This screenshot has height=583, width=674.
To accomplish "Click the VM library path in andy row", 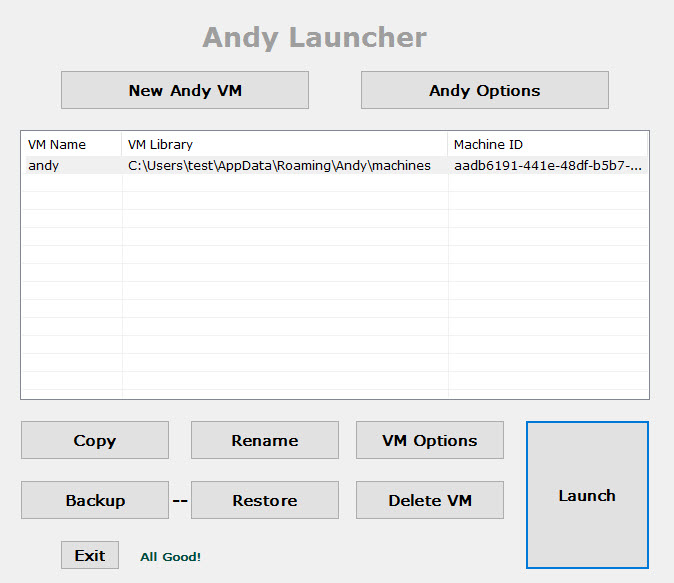I will [279, 165].
